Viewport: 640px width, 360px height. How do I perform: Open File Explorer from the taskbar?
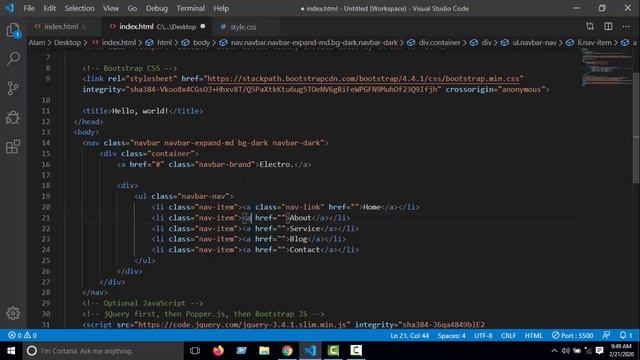(x=264, y=351)
